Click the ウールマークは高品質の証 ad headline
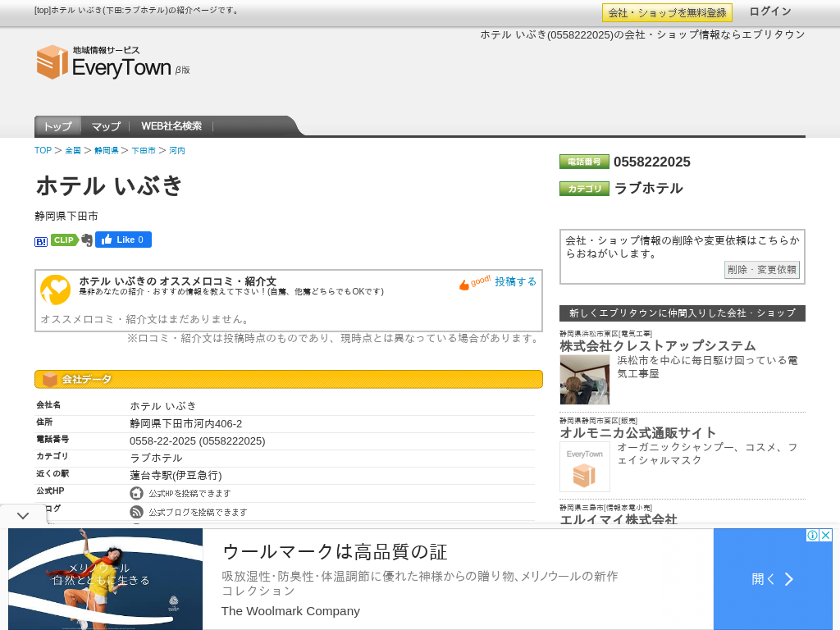 [335, 551]
